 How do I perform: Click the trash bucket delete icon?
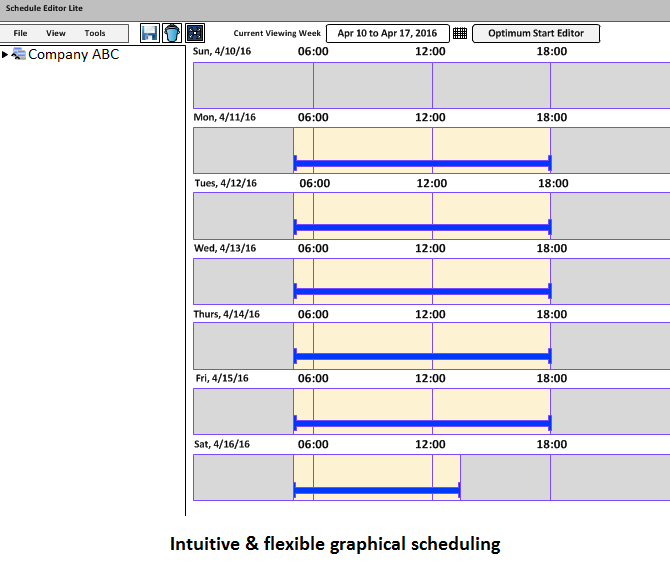click(x=172, y=33)
